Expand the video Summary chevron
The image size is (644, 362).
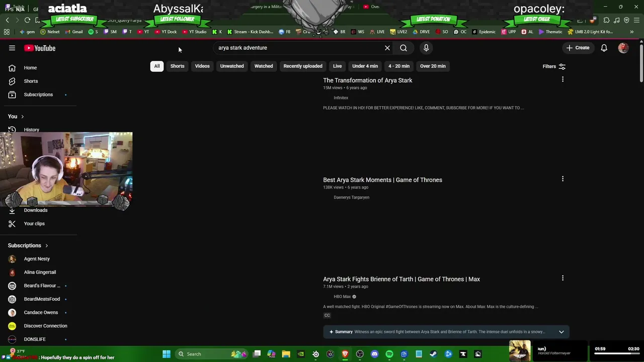click(x=561, y=332)
